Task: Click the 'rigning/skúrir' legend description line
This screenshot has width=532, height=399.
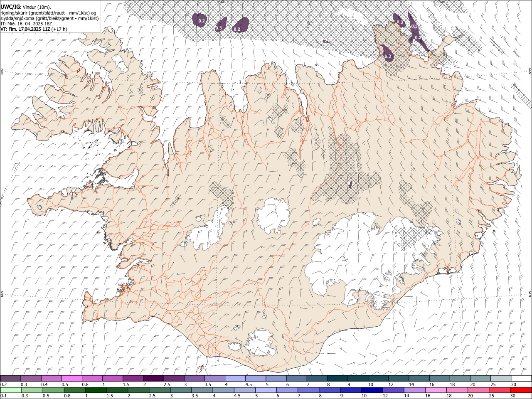Action: tap(48, 13)
